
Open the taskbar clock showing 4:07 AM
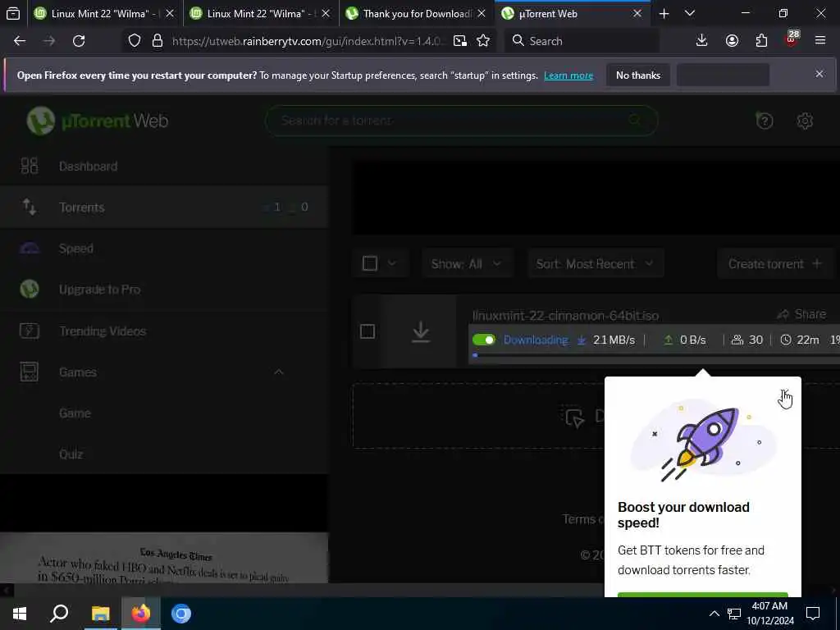[769, 614]
